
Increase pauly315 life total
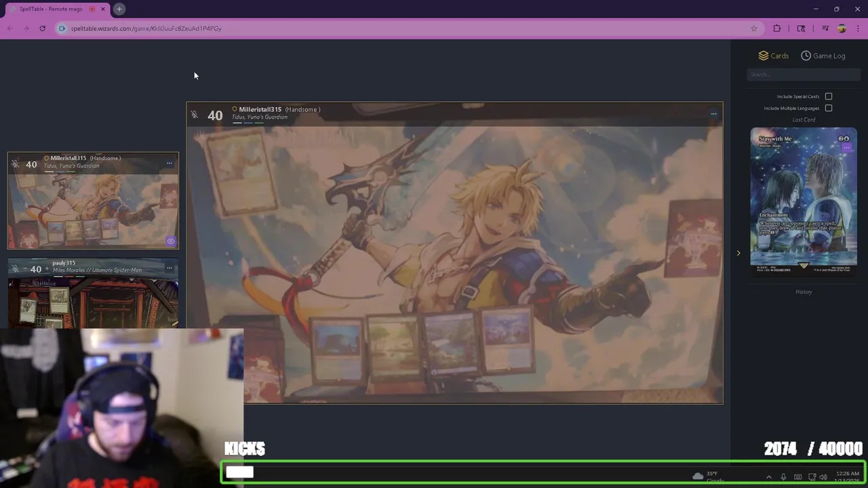(x=47, y=269)
